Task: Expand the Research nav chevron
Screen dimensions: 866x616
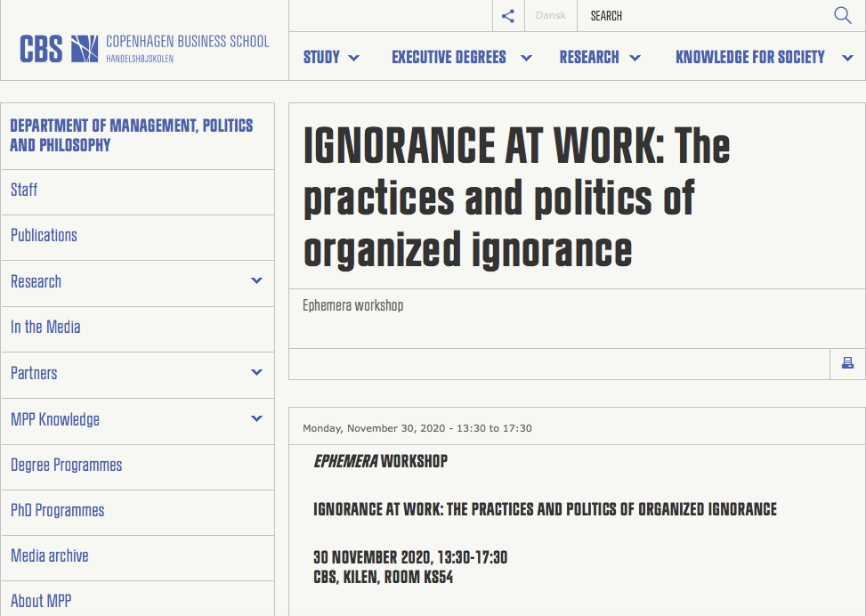Action: 635,58
